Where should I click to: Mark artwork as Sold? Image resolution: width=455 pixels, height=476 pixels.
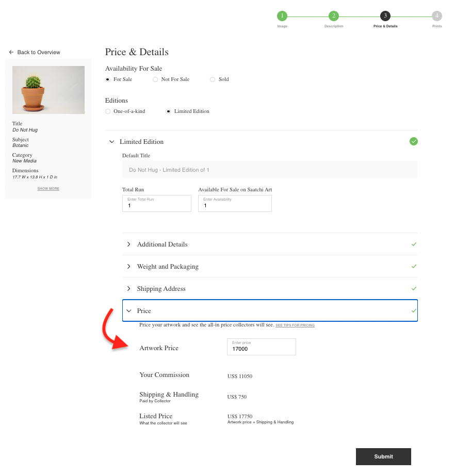click(x=213, y=79)
